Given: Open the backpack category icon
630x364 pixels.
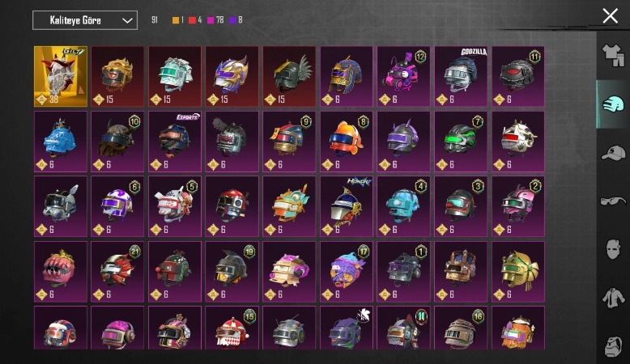Looking at the screenshot, I should pyautogui.click(x=613, y=346).
